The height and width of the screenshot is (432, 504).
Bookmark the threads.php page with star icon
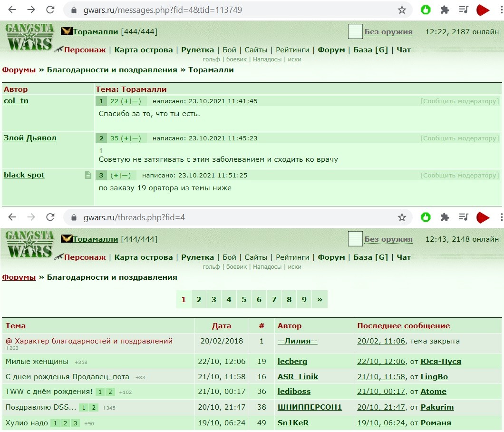[x=402, y=217]
